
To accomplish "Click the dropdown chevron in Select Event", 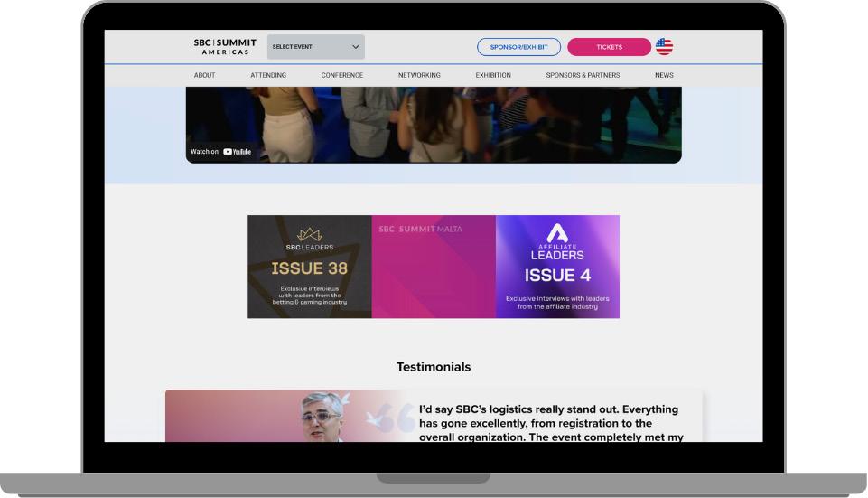I will 355,47.
